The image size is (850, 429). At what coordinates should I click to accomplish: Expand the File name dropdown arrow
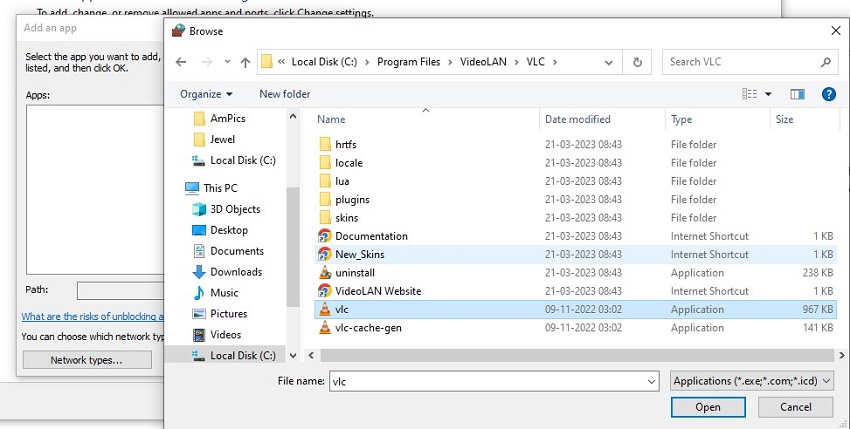click(652, 382)
